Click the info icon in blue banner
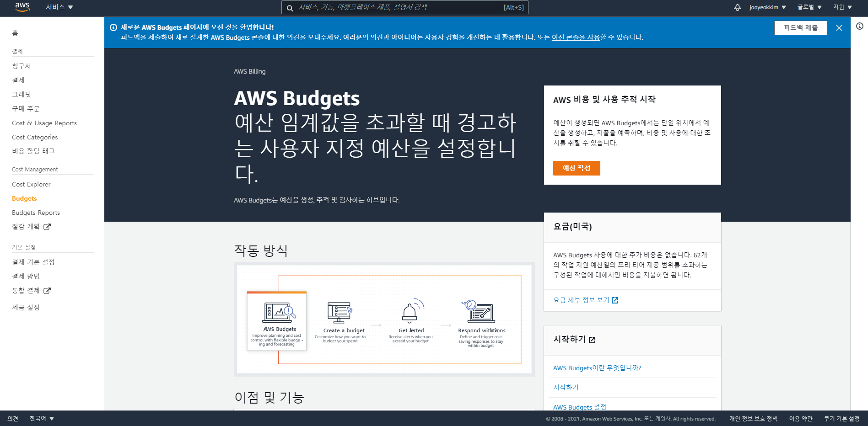Image resolution: width=868 pixels, height=426 pixels. point(113,27)
